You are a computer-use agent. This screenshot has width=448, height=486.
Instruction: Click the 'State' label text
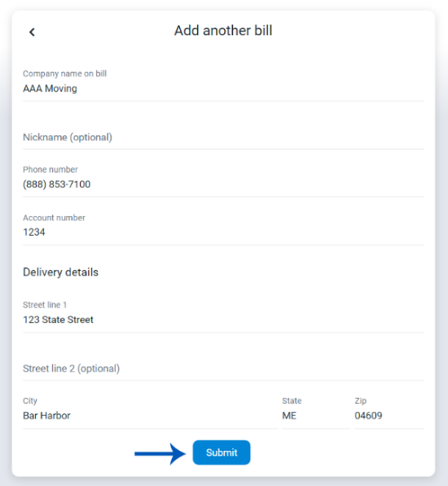pyautogui.click(x=292, y=400)
